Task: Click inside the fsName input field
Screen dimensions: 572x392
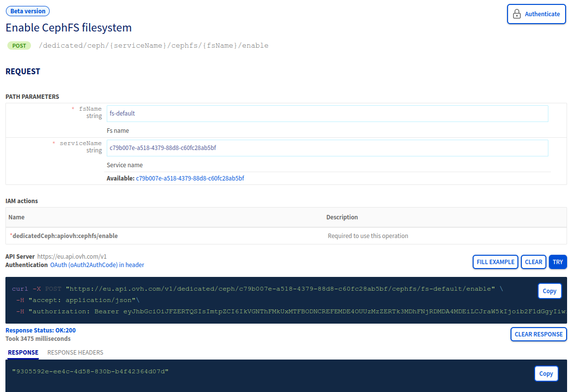Action: [x=327, y=113]
